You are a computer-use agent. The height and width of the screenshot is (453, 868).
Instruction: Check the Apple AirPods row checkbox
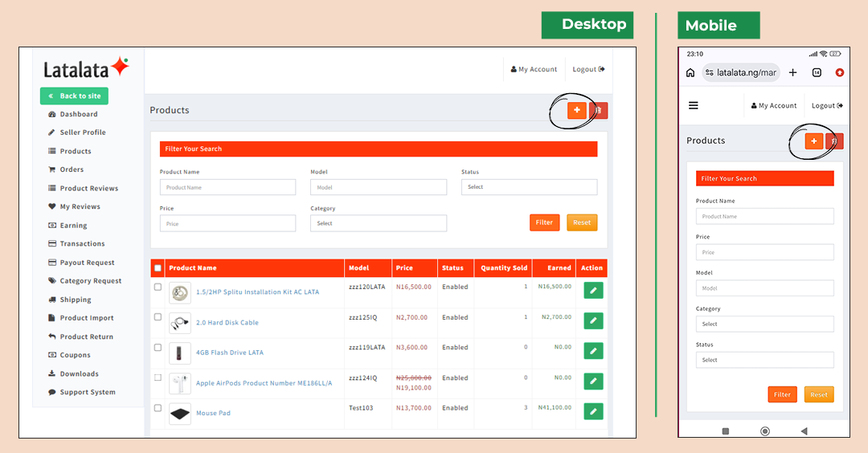click(158, 377)
